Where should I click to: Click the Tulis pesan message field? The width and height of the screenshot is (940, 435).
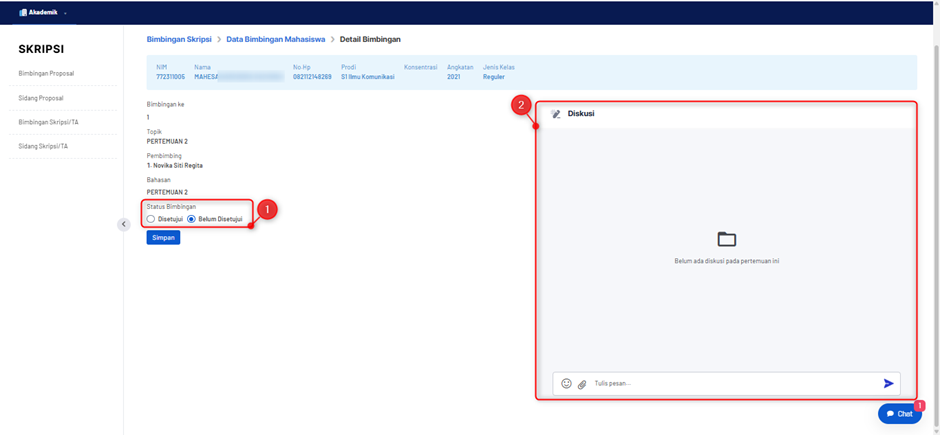coord(734,383)
